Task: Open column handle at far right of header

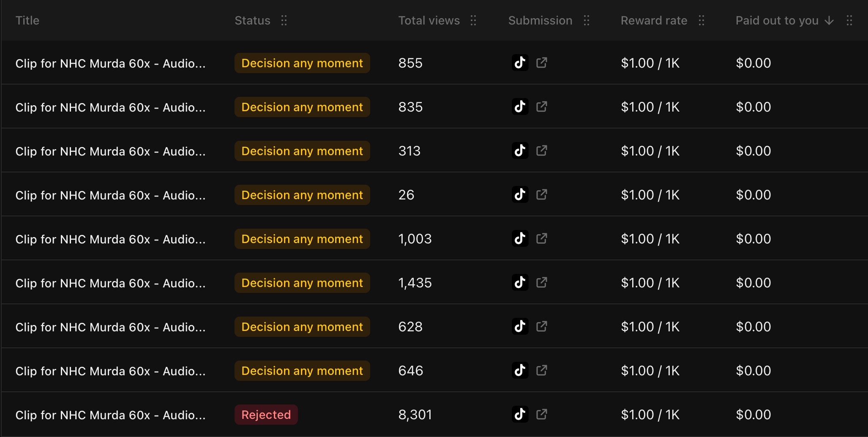Action: point(849,20)
